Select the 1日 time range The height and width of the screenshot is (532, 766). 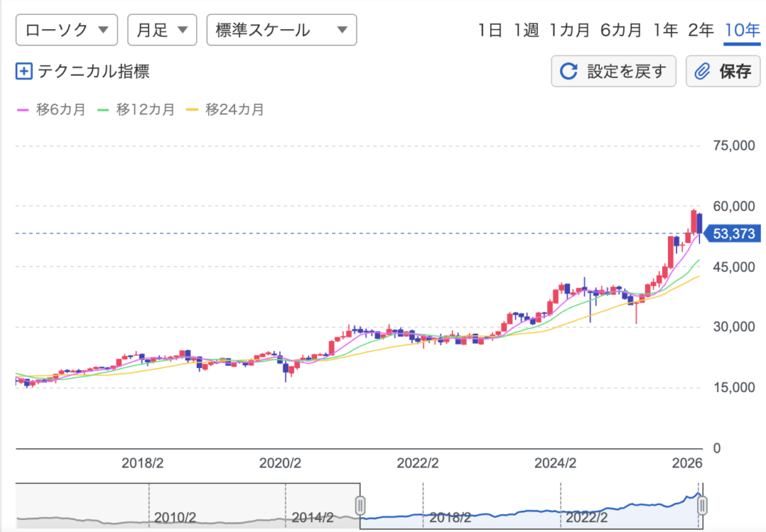[490, 31]
